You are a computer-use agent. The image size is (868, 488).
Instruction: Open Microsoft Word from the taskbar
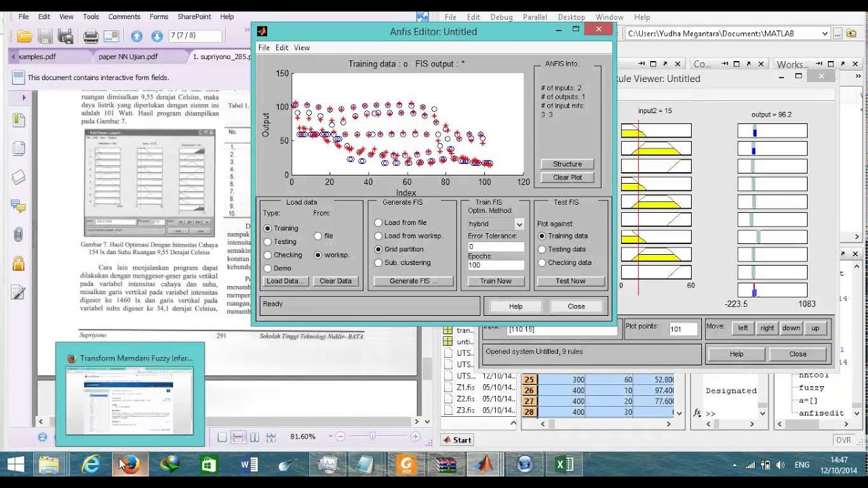point(249,464)
